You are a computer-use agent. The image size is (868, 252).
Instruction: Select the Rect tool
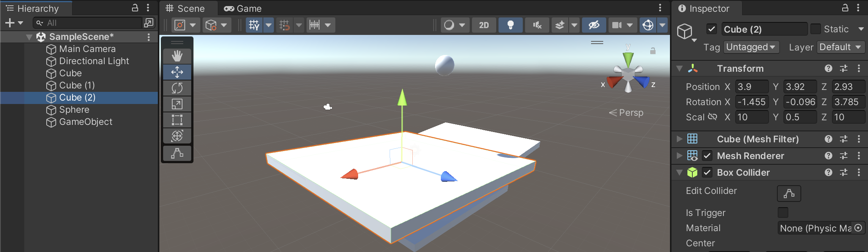(177, 120)
